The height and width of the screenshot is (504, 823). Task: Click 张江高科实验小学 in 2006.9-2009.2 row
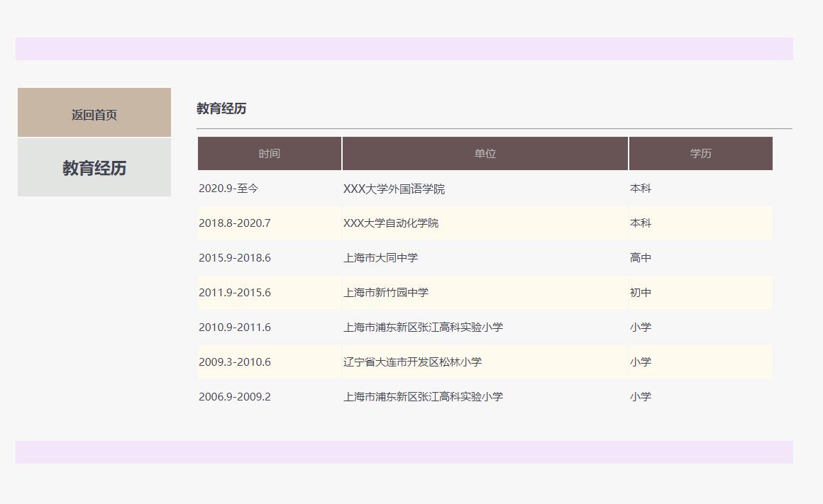tap(485, 396)
